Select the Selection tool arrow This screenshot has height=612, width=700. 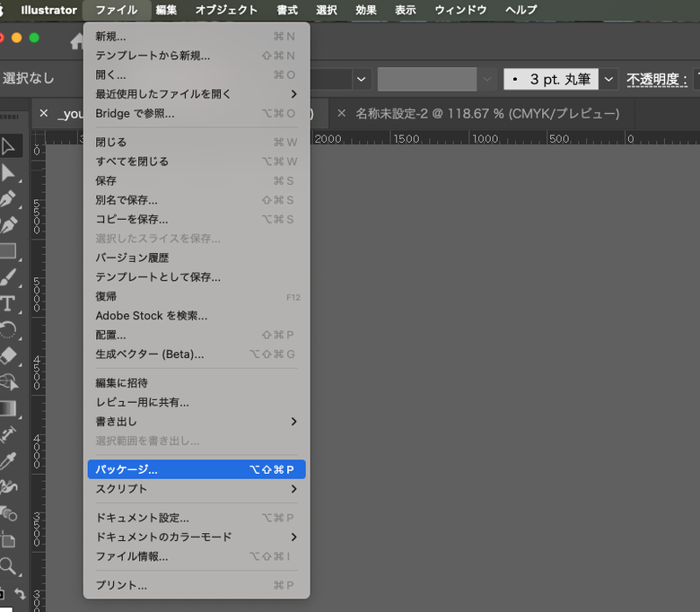coord(8,146)
